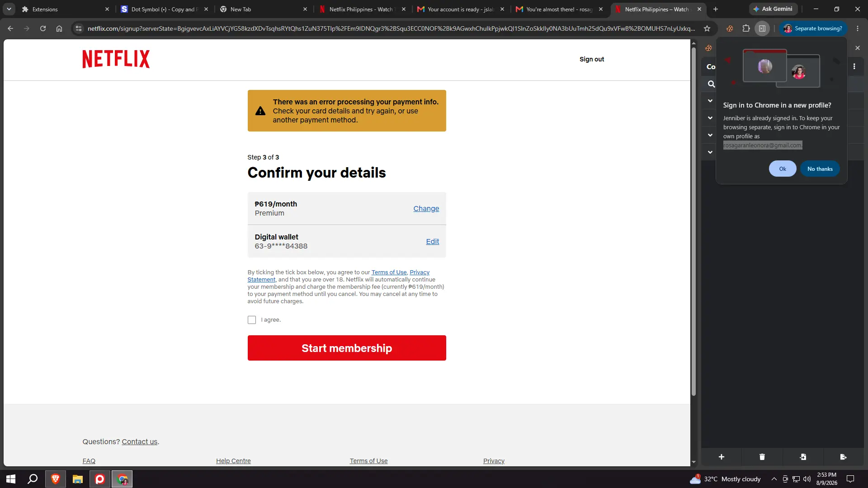868x488 pixels.
Task: Click the browser forward arrow
Action: 27,28
